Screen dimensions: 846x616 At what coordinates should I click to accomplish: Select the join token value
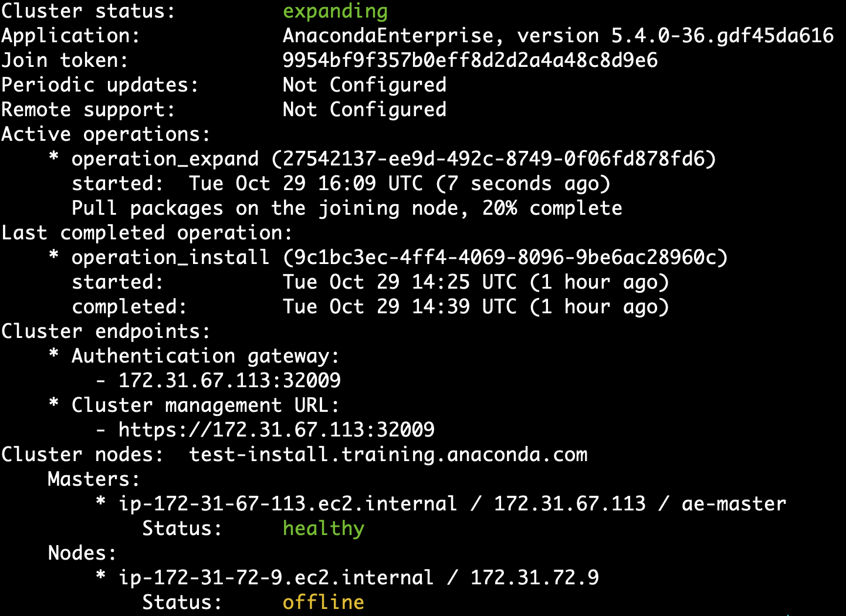pyautogui.click(x=470, y=60)
